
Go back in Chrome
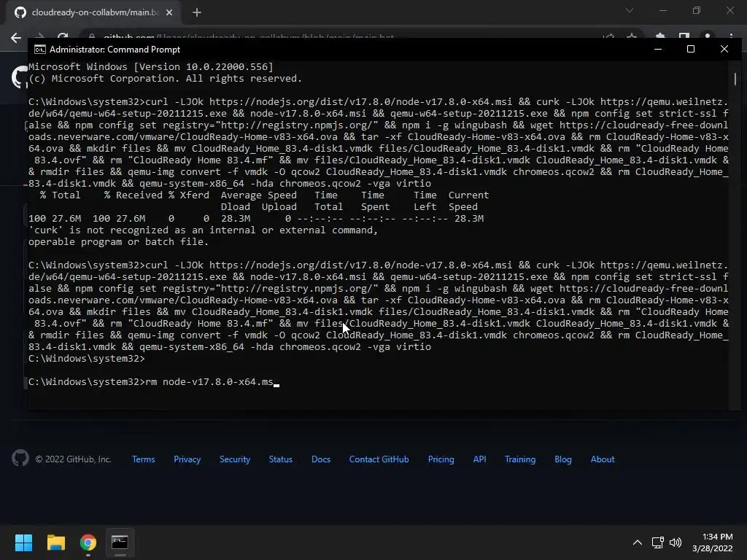[16, 38]
